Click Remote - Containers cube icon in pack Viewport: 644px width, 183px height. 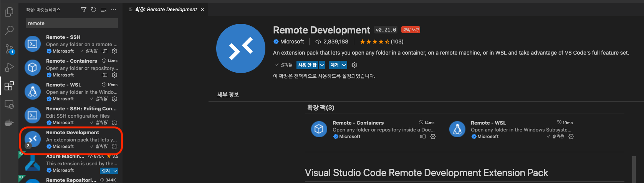point(319,129)
